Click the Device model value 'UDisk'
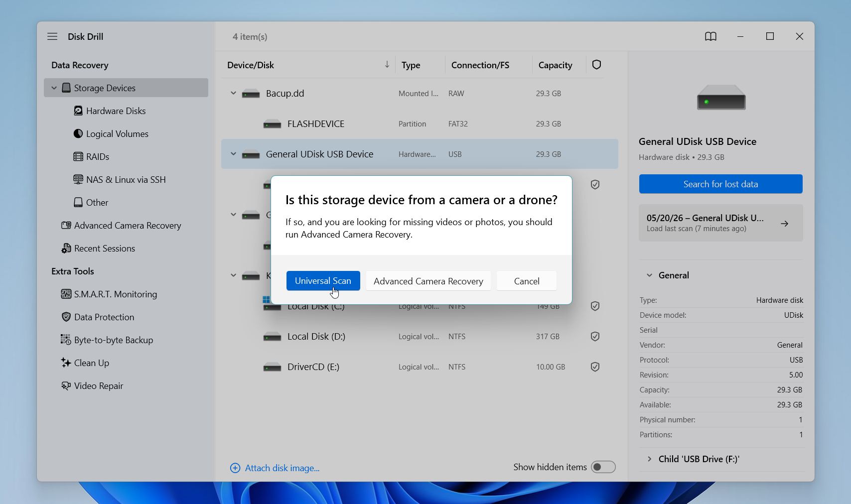Screen dimensions: 851x504 (x=793, y=315)
